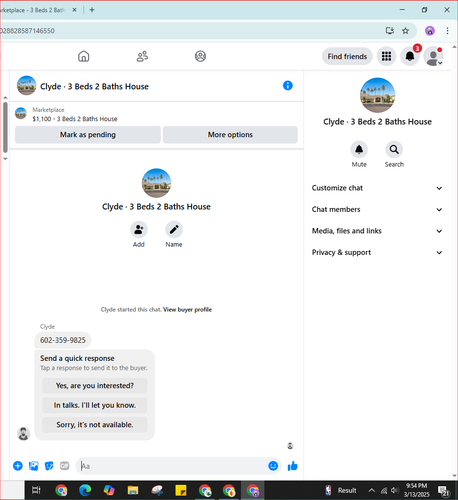Show hidden system tray icons
Image resolution: width=458 pixels, height=500 pixels.
tap(372, 490)
